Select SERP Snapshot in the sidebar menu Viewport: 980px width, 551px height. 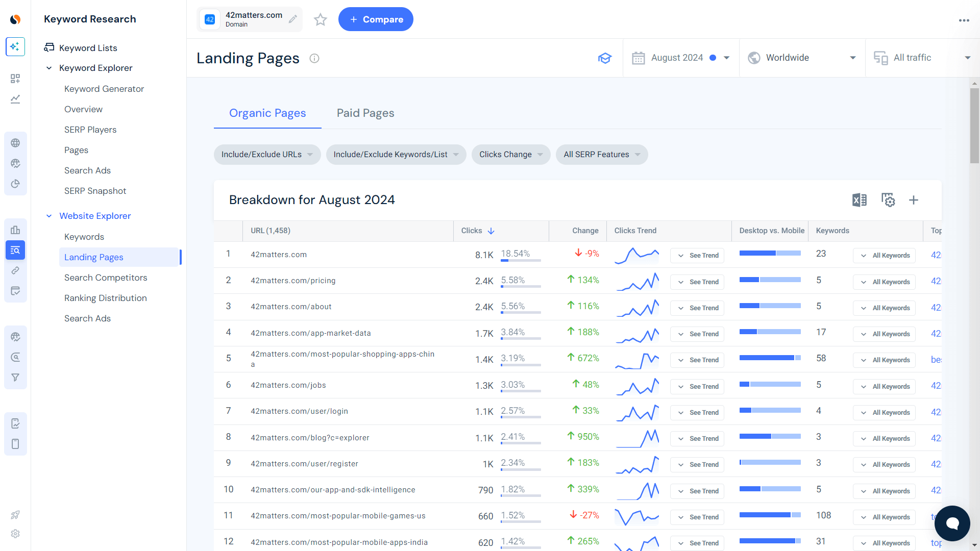coord(95,190)
